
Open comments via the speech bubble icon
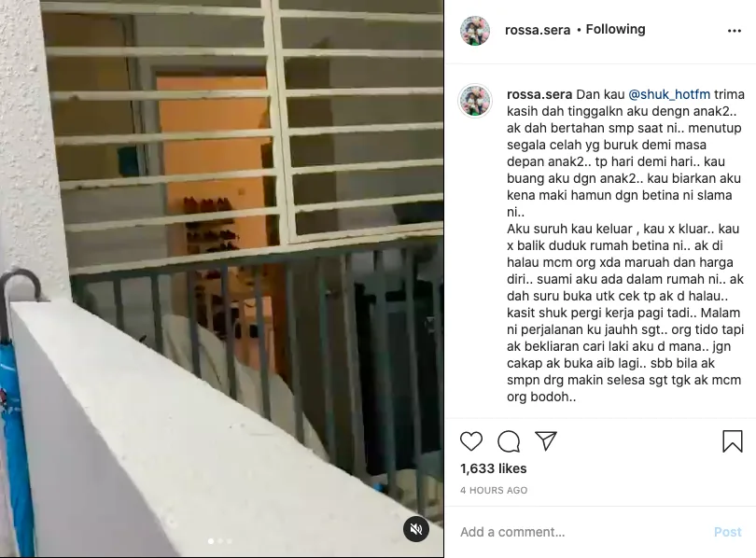(x=509, y=441)
